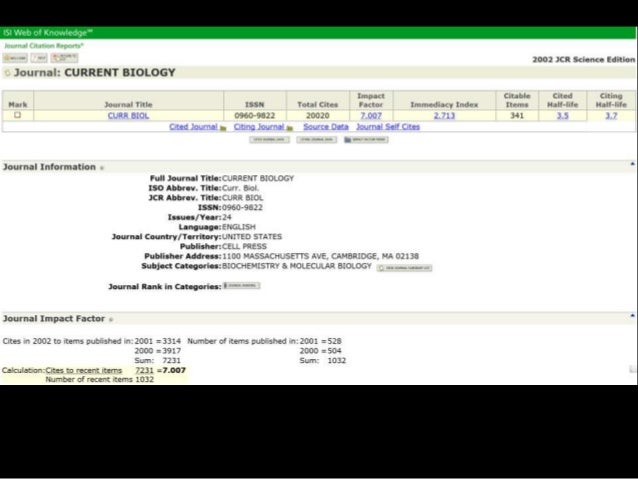Click the publisher name CELL PRESS
Image resolution: width=638 pixels, height=479 pixels.
244,246
